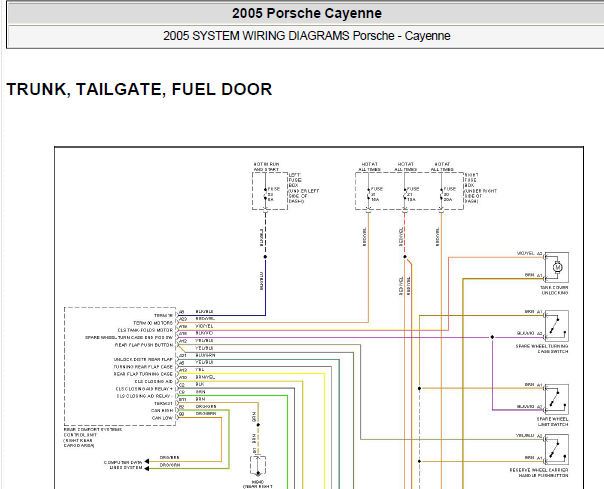Click the Tank Cover Unlocking label
Screen dimensions: 604x489
554,290
